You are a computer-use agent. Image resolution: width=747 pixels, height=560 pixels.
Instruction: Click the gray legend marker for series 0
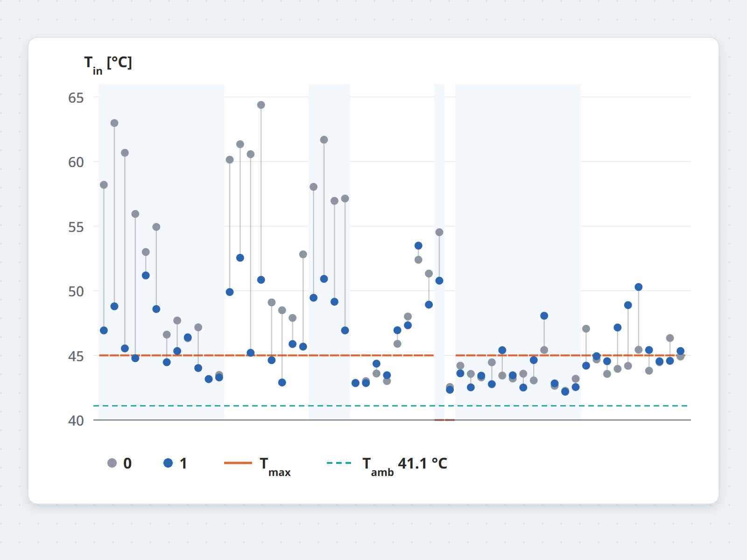coord(112,463)
